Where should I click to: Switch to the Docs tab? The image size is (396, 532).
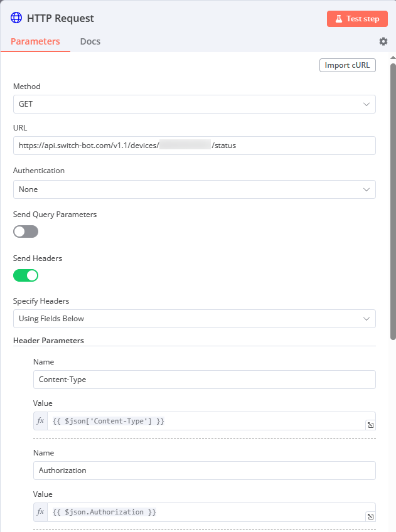[90, 41]
